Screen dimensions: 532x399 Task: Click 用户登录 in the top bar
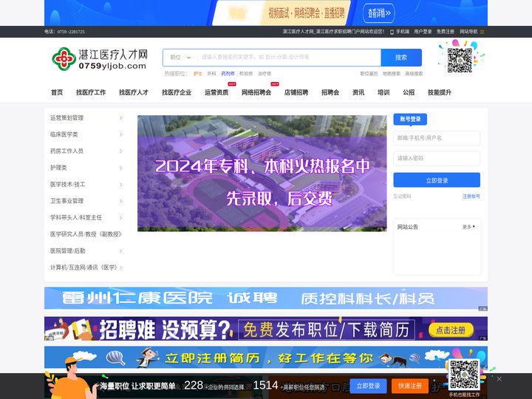[x=423, y=32]
